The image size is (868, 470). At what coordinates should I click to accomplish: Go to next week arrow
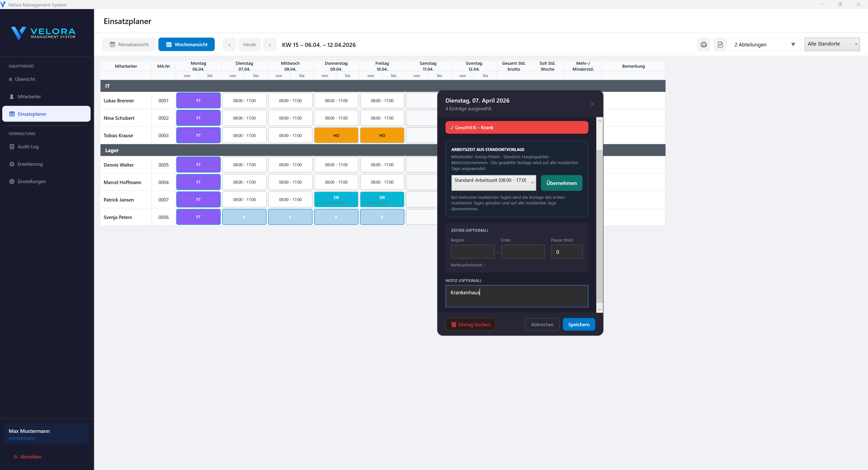pos(269,45)
